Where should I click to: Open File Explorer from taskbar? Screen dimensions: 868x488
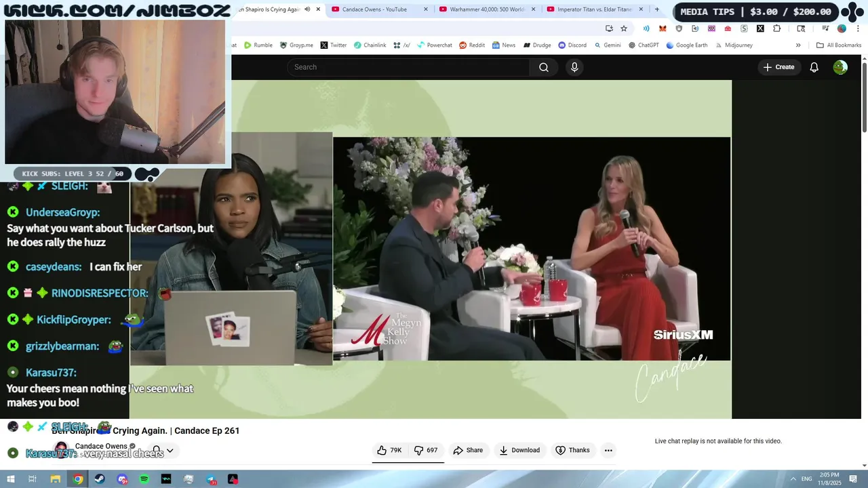point(56,479)
